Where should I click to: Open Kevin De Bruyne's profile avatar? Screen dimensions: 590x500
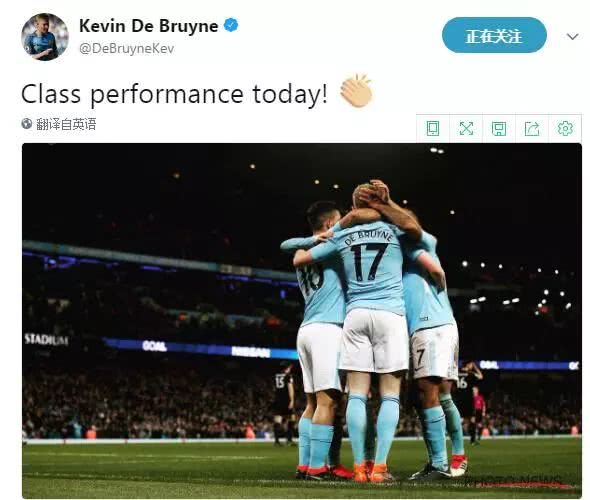(x=45, y=37)
